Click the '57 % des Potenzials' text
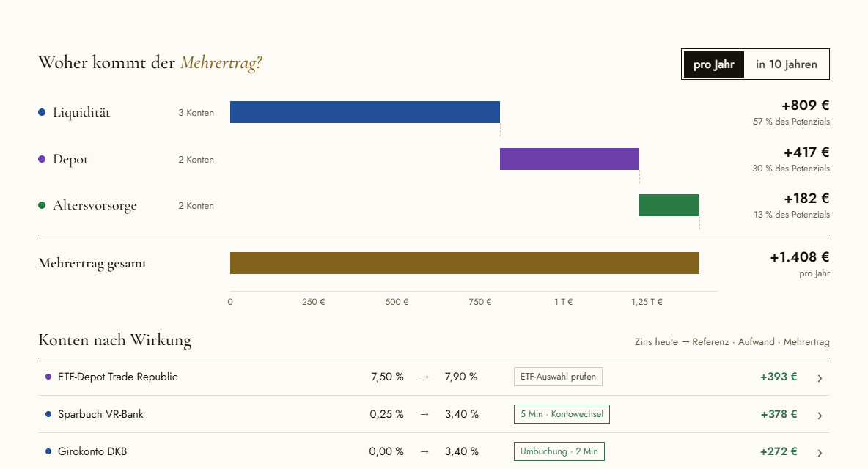 point(791,122)
